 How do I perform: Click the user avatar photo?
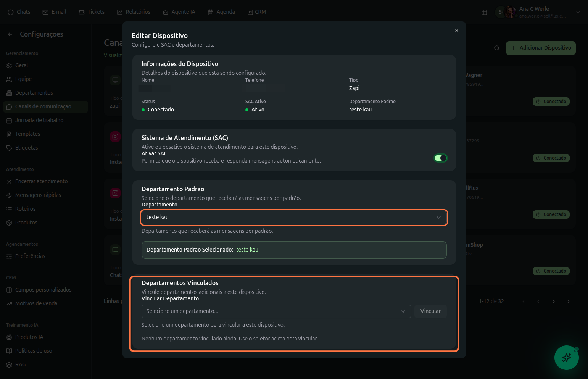click(x=510, y=12)
